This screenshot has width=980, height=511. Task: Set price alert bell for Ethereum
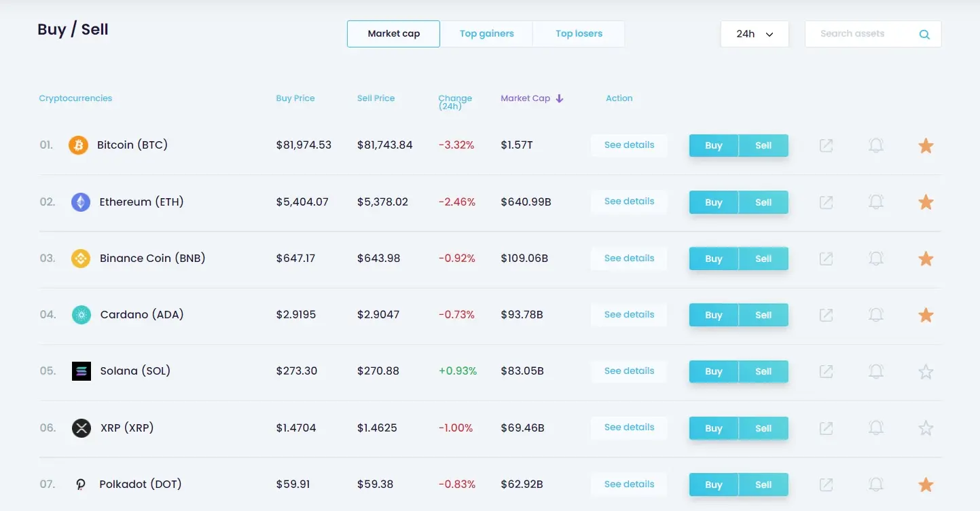pyautogui.click(x=876, y=202)
